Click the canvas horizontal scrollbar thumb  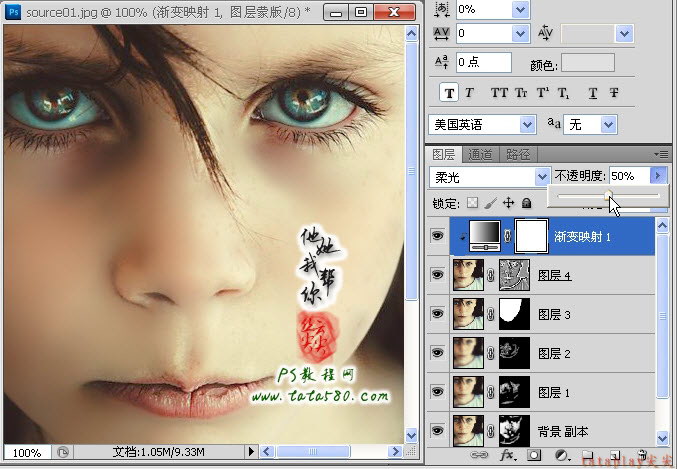coord(313,452)
